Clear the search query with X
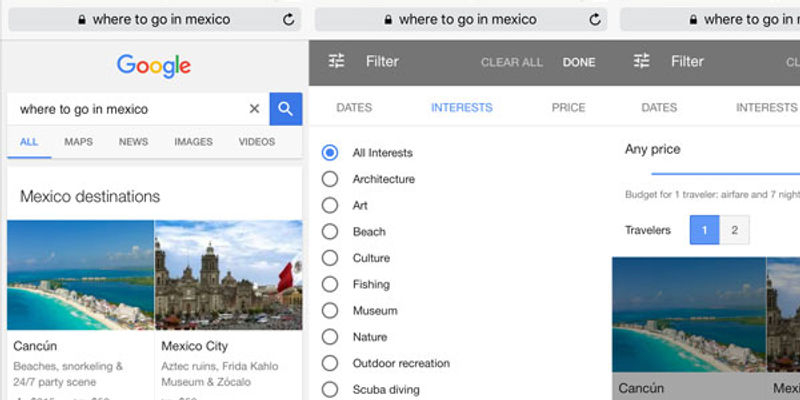 tap(254, 109)
